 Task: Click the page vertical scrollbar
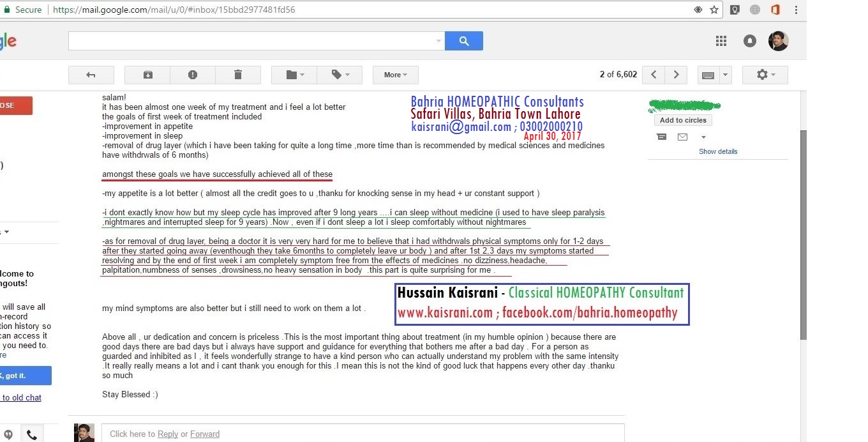click(x=803, y=235)
